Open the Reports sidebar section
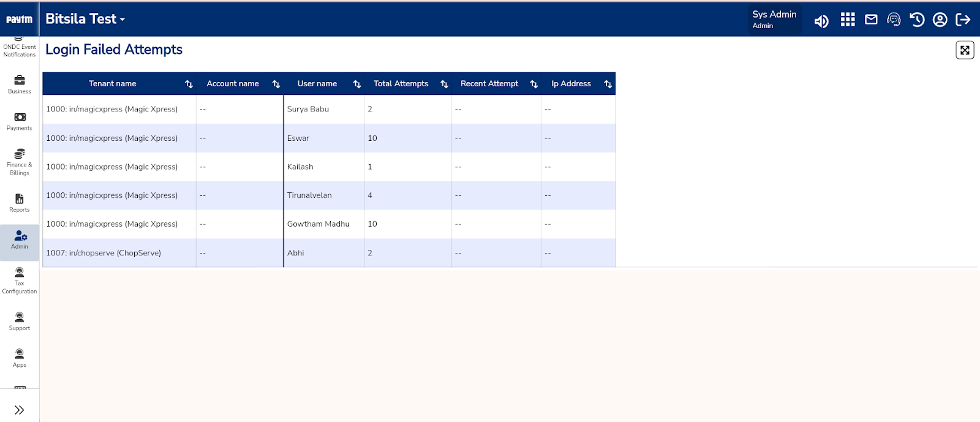The height and width of the screenshot is (422, 980). pos(20,203)
